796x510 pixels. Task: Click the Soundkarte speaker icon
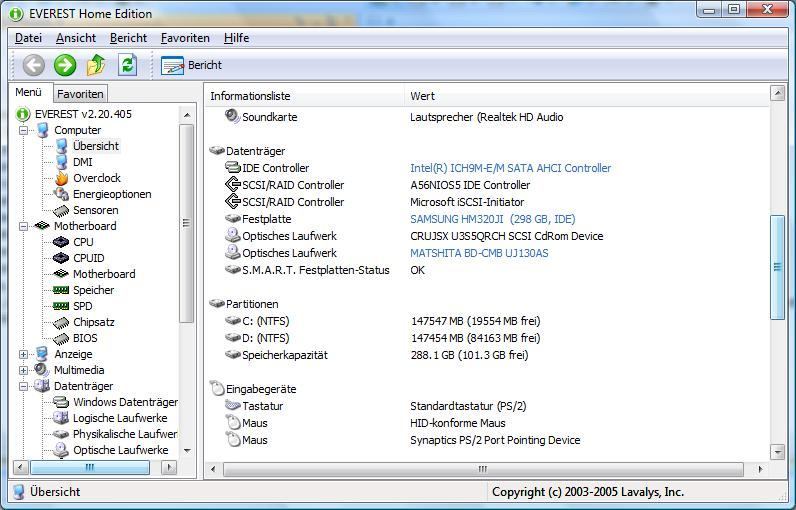(232, 116)
